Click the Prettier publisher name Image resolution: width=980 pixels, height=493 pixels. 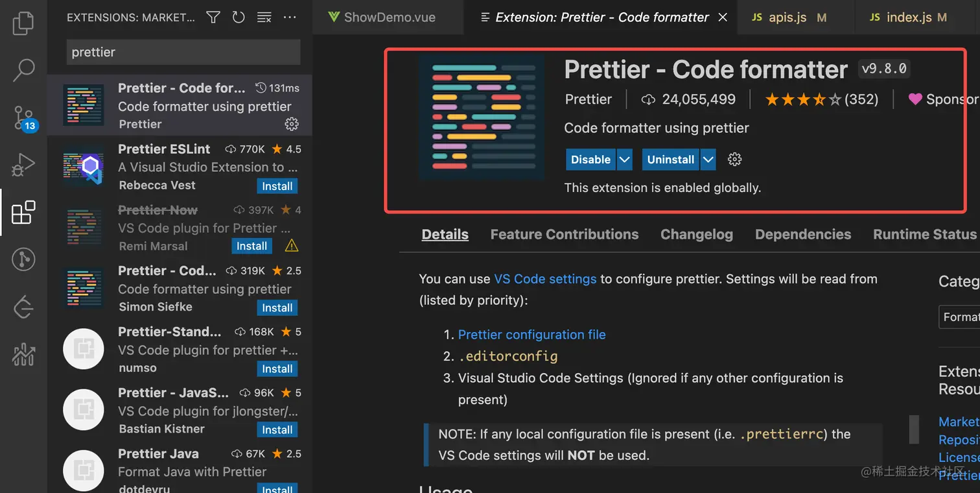click(x=589, y=99)
